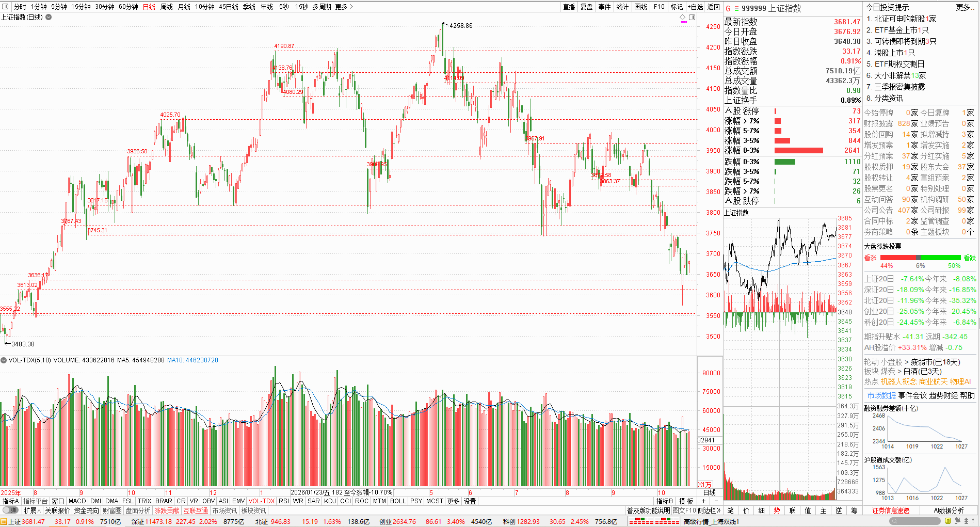Open 更多 indicators in the indicator bar
The width and height of the screenshot is (980, 527).
click(x=453, y=501)
